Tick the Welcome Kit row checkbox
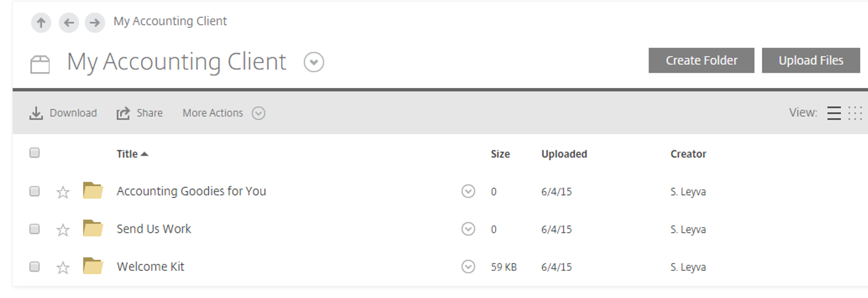The width and height of the screenshot is (868, 298). (35, 267)
